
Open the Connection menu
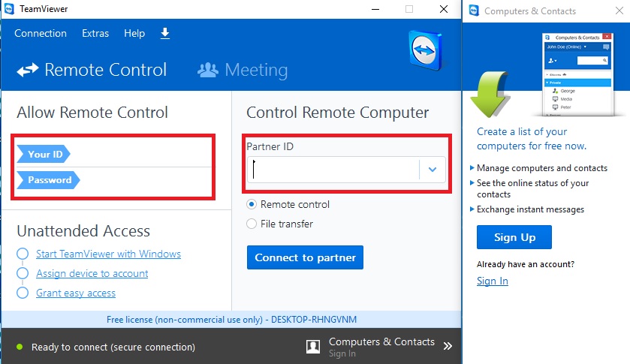pyautogui.click(x=41, y=33)
